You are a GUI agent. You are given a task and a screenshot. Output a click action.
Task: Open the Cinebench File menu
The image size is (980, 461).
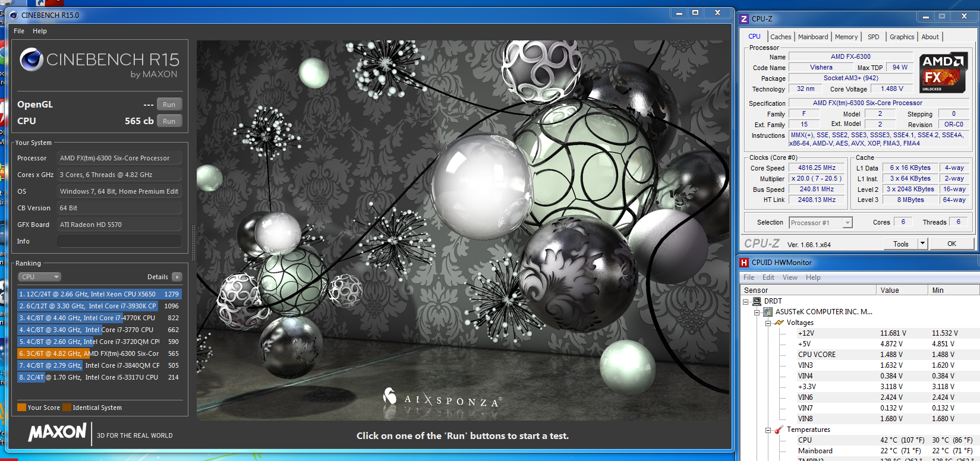(19, 31)
